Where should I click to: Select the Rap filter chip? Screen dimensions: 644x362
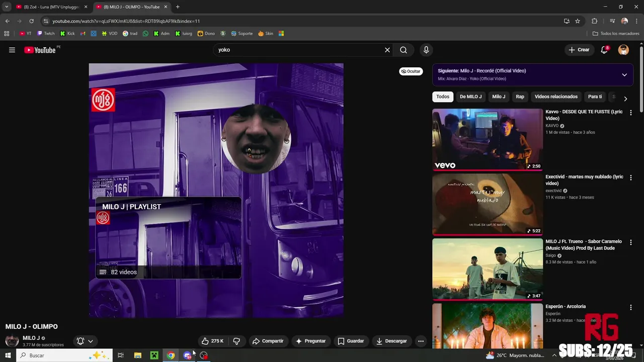pyautogui.click(x=520, y=97)
